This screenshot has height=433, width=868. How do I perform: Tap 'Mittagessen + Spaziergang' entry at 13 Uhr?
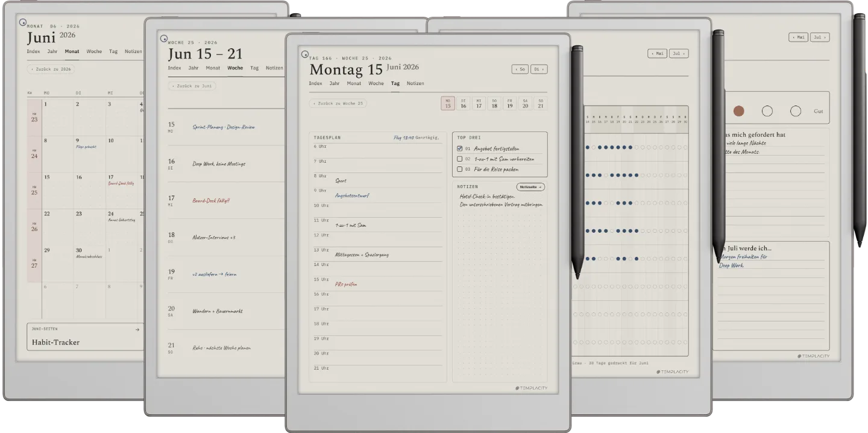click(x=362, y=254)
